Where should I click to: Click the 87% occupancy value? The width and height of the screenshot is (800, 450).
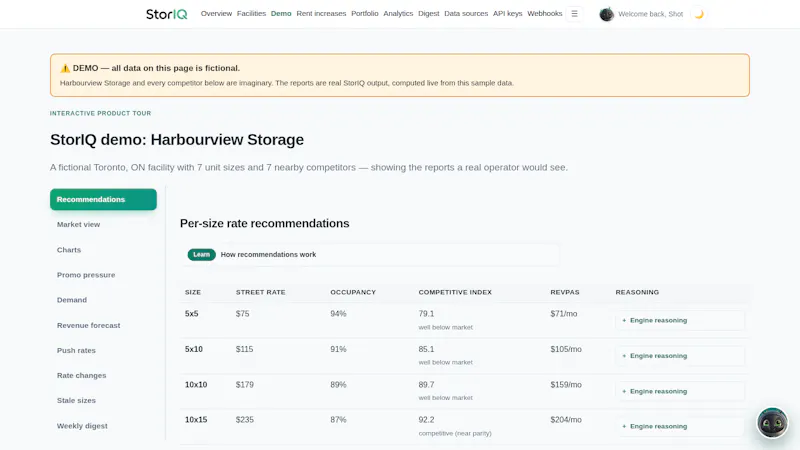tap(338, 420)
